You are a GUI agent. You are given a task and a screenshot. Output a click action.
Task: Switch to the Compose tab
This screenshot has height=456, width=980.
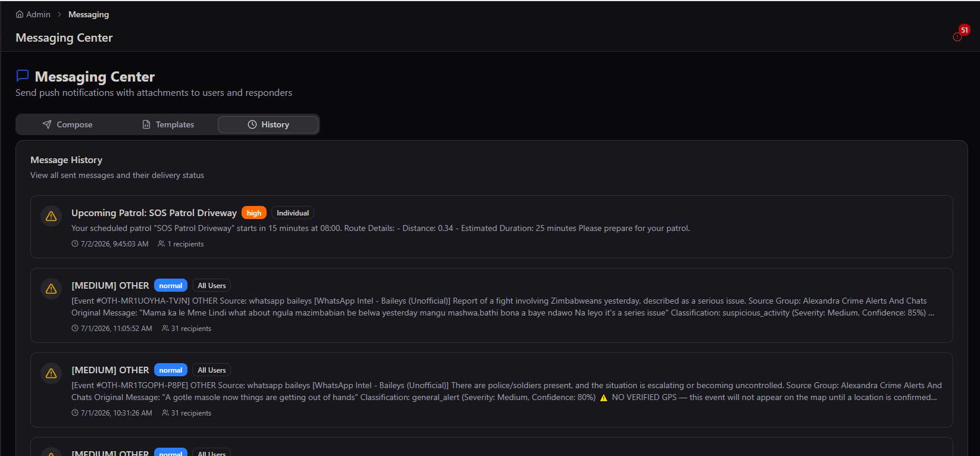[x=67, y=124]
